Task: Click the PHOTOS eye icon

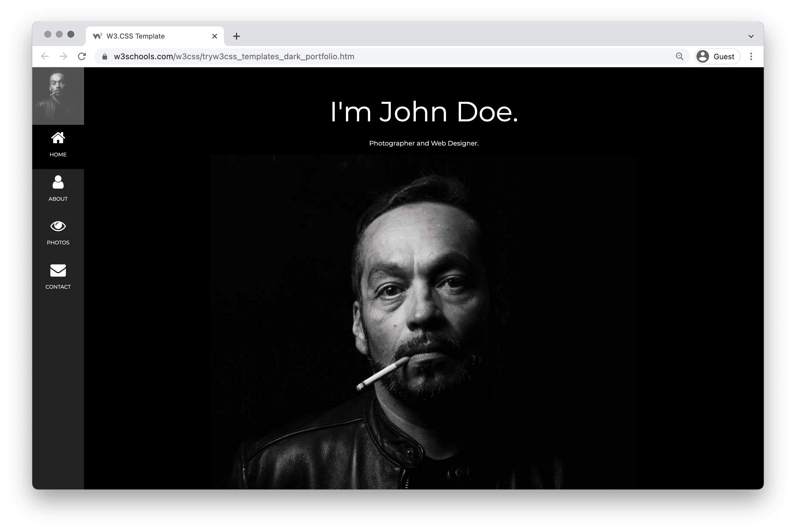Action: pyautogui.click(x=58, y=226)
